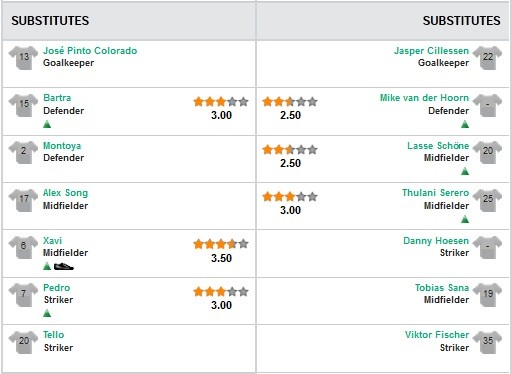Viewport: 512px width, 374px height.
Task: Open Thulani Serero's player link
Action: pos(435,193)
